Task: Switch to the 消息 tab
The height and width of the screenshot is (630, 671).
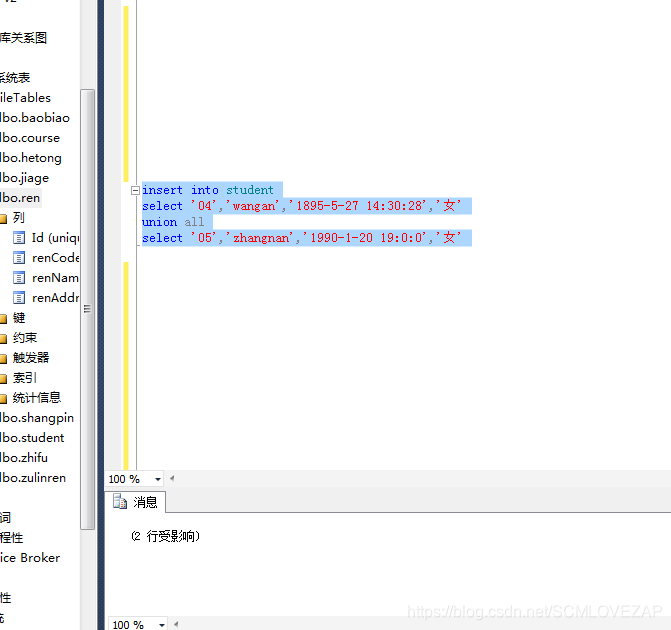Action: 135,502
